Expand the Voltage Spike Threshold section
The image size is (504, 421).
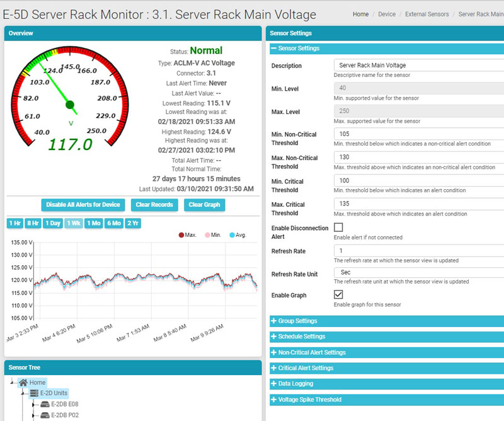pos(387,400)
